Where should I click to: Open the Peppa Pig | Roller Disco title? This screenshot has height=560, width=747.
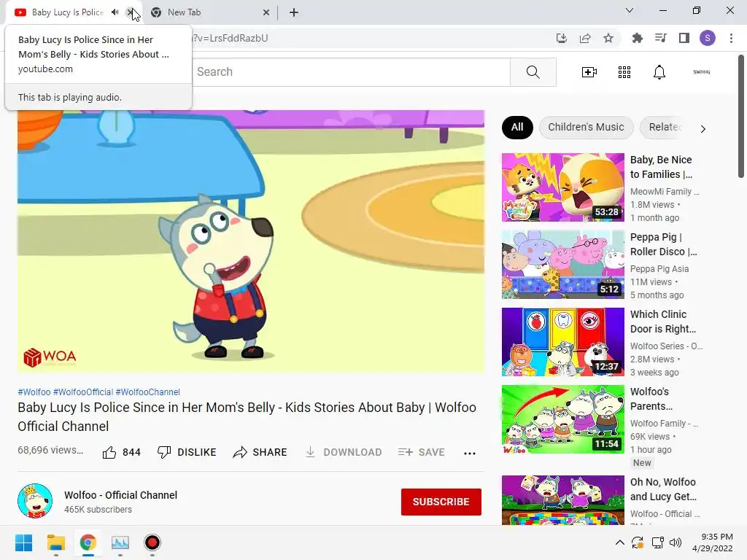(x=664, y=244)
